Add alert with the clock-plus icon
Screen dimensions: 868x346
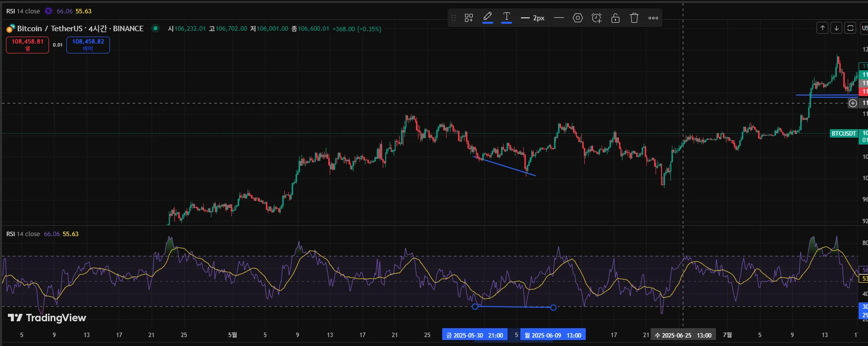(x=597, y=18)
